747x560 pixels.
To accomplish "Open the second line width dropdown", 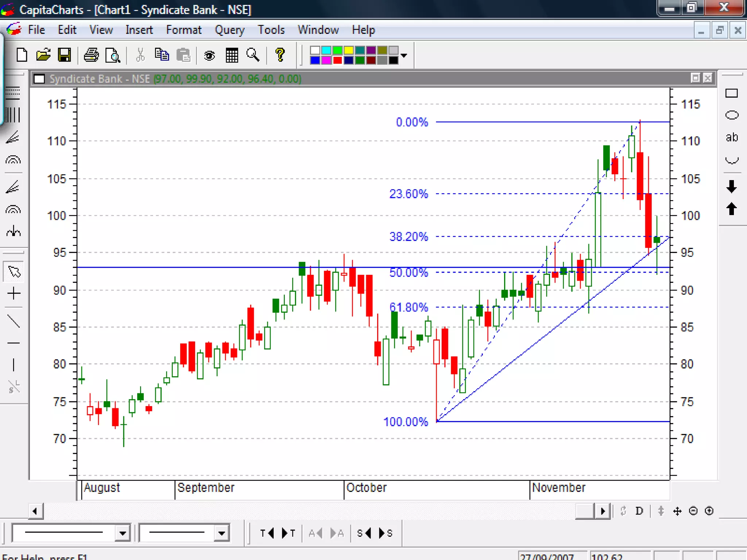I will [x=221, y=533].
